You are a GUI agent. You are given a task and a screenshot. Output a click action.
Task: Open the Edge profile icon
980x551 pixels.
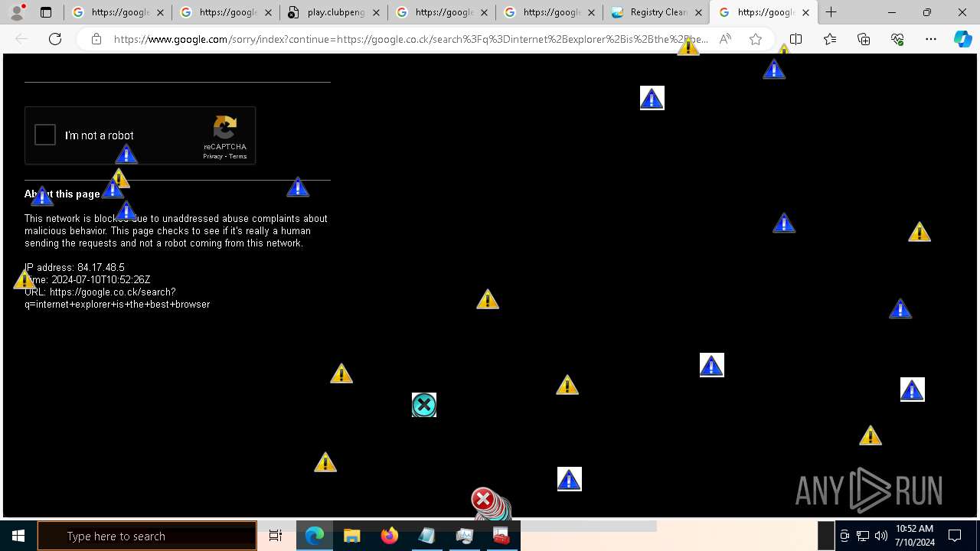point(17,12)
